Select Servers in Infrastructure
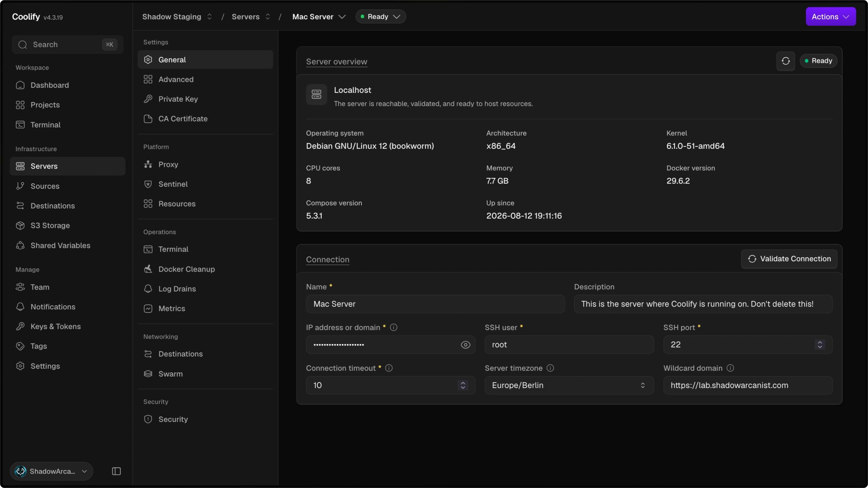The image size is (868, 488). point(67,166)
